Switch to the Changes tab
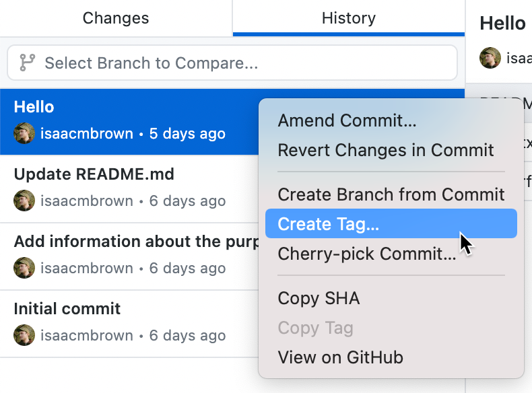This screenshot has width=532, height=393. tap(116, 18)
